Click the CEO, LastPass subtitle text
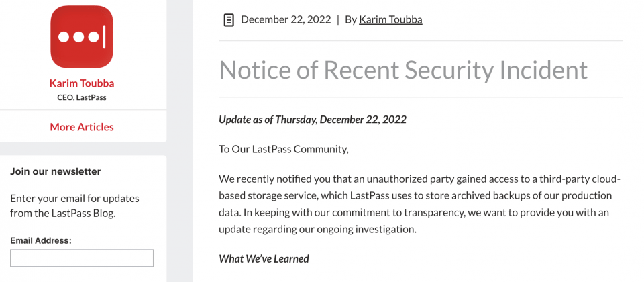 (x=82, y=98)
